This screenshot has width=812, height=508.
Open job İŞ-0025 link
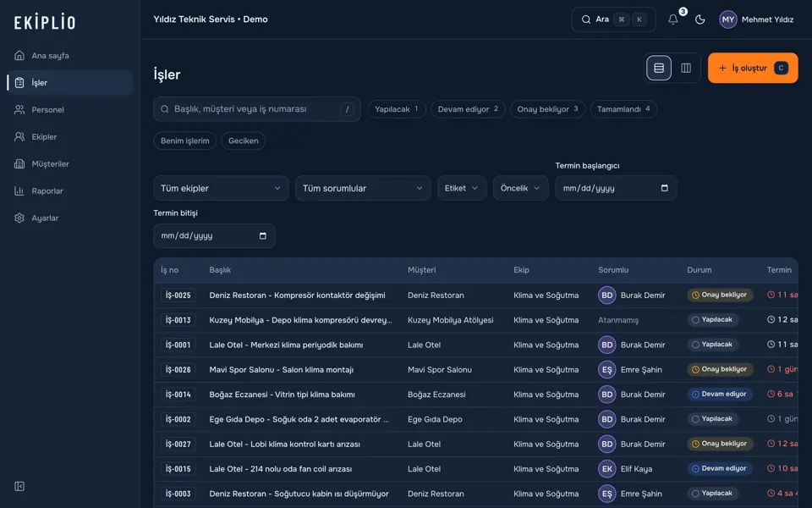[x=178, y=295]
